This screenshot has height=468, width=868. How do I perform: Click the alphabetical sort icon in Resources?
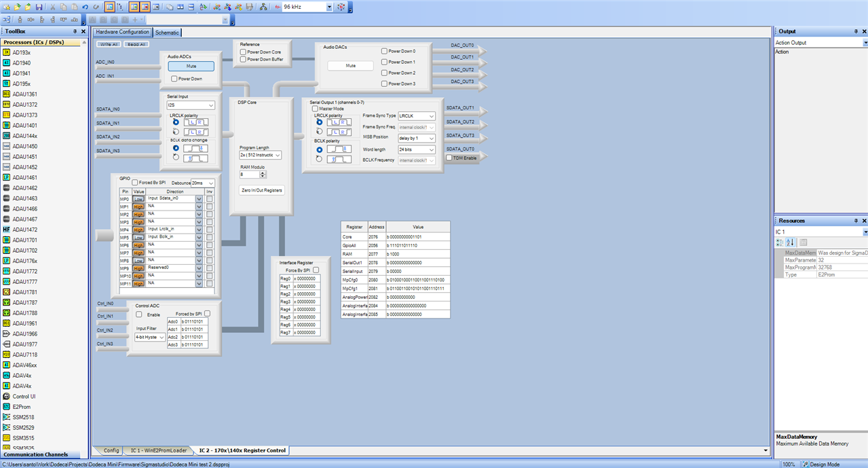790,242
